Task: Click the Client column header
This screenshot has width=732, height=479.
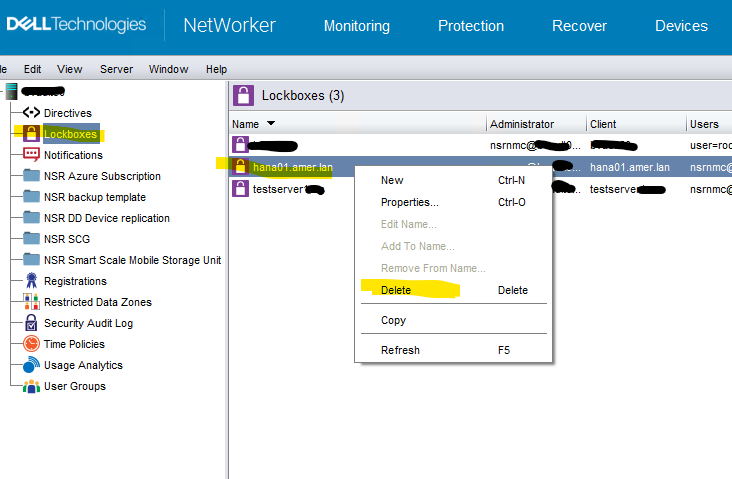Action: 636,124
